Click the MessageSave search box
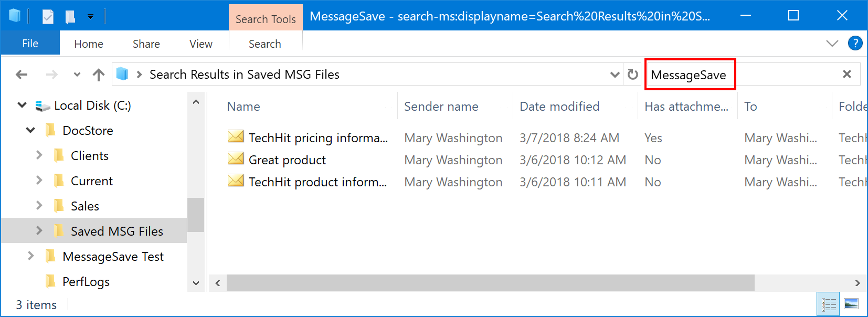This screenshot has width=868, height=317. (743, 75)
